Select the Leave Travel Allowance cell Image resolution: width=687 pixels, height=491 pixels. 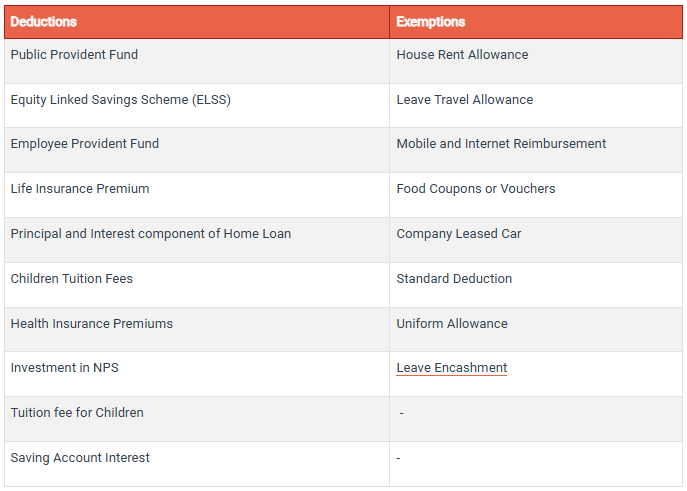[x=464, y=100]
